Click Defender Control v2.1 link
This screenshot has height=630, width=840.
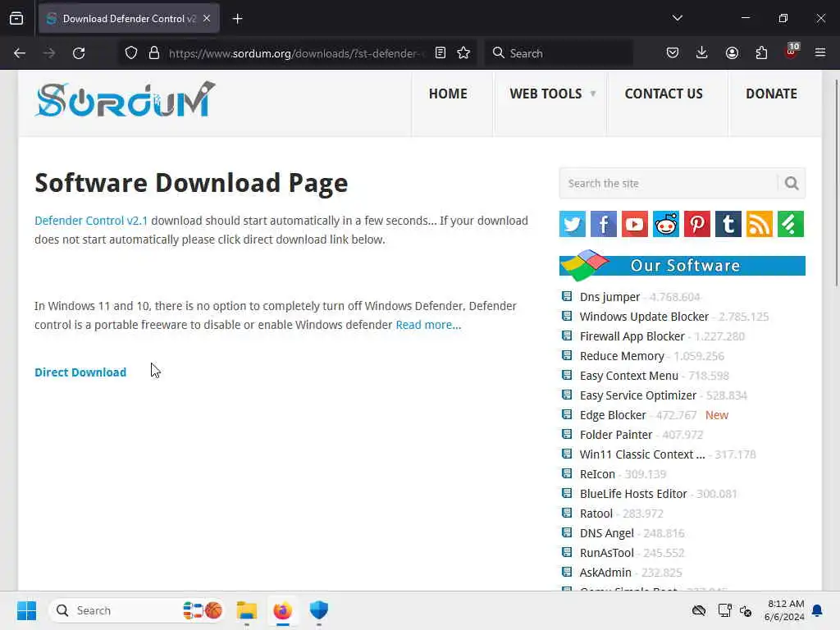(91, 221)
